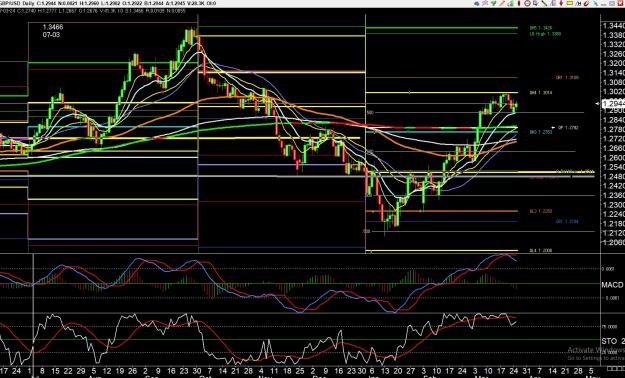Click the gray star-shaped toolbar icon
625x378 pixels.
pos(485,3)
